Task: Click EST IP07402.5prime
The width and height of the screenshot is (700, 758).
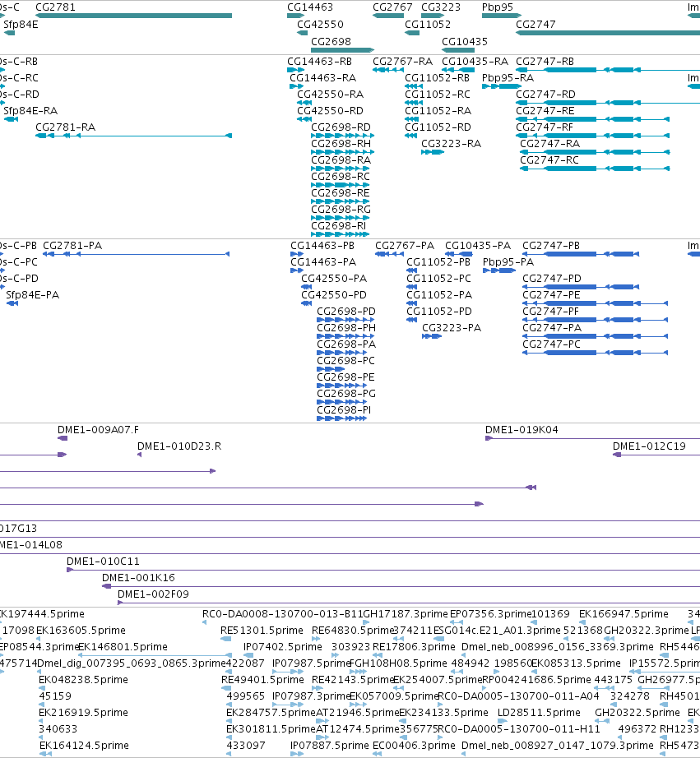Action: [x=282, y=647]
